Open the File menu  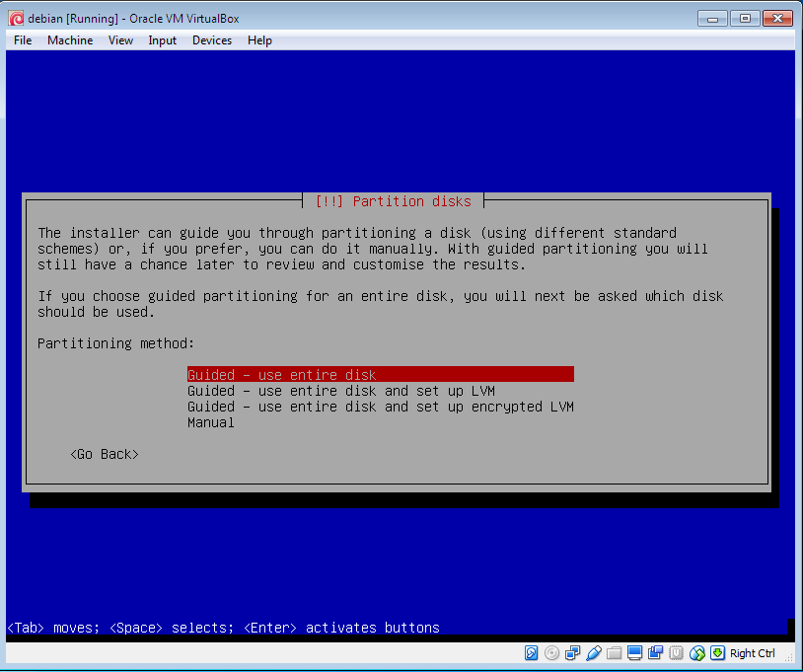click(23, 40)
